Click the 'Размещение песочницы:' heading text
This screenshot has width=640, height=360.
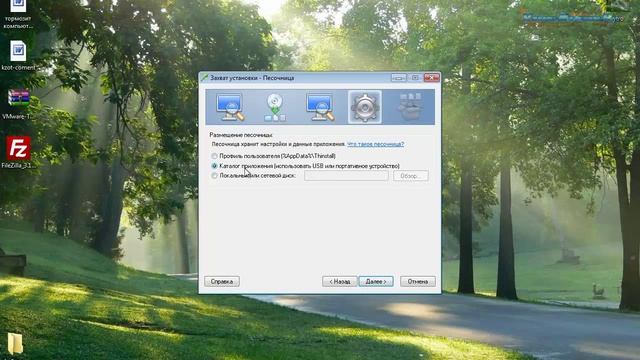point(241,135)
